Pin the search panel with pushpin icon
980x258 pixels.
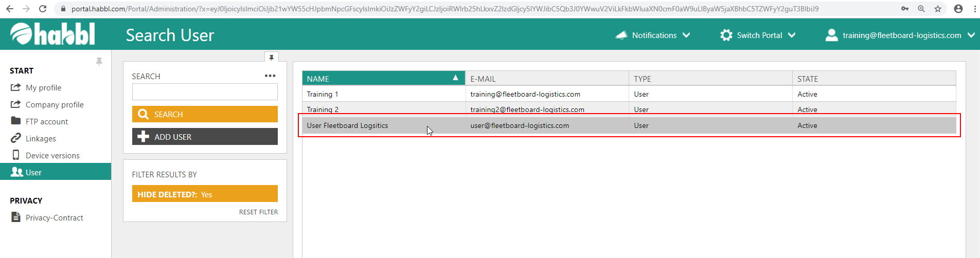(271, 58)
